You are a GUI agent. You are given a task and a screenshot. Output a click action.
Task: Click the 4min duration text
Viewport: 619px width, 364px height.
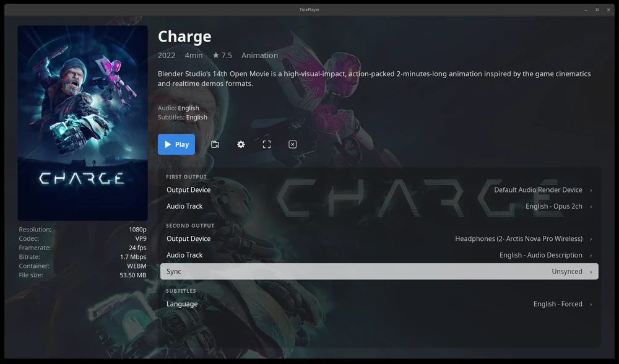pos(193,55)
